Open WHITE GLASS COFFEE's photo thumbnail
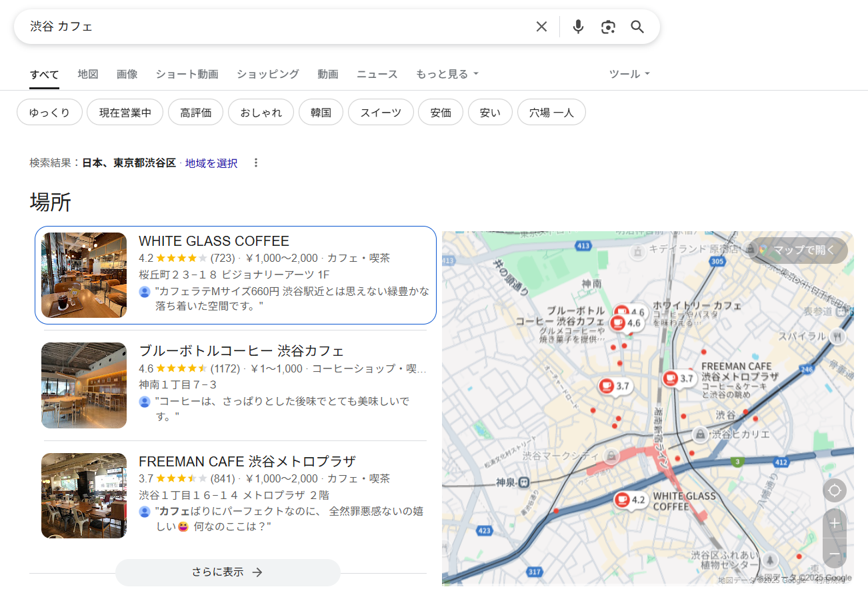Image resolution: width=868 pixels, height=601 pixels. 84,275
